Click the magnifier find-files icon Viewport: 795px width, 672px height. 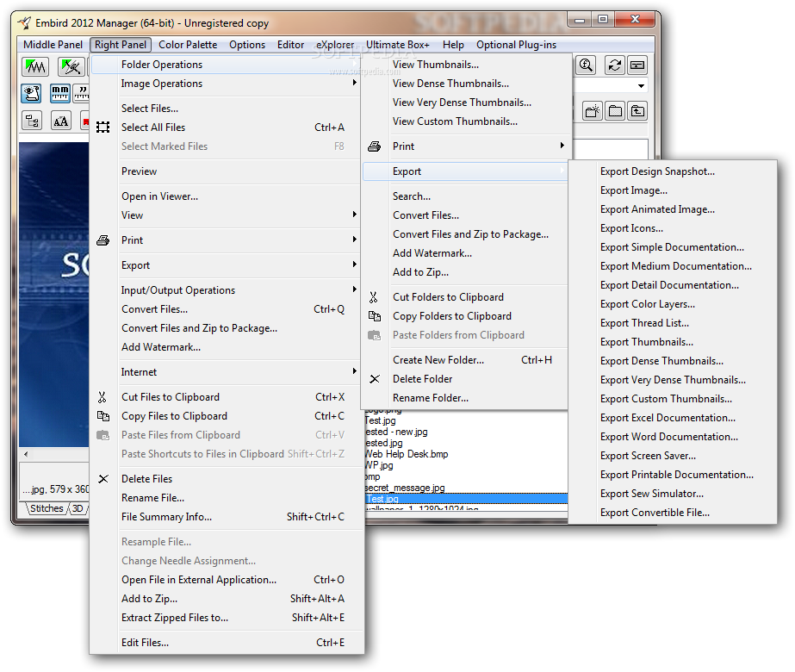pyautogui.click(x=586, y=65)
